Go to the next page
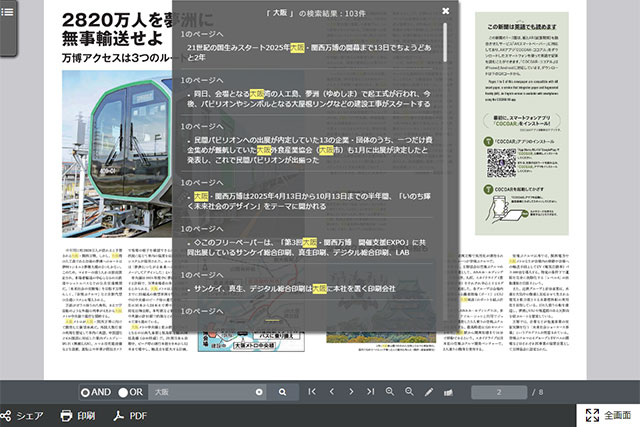 pyautogui.click(x=351, y=391)
